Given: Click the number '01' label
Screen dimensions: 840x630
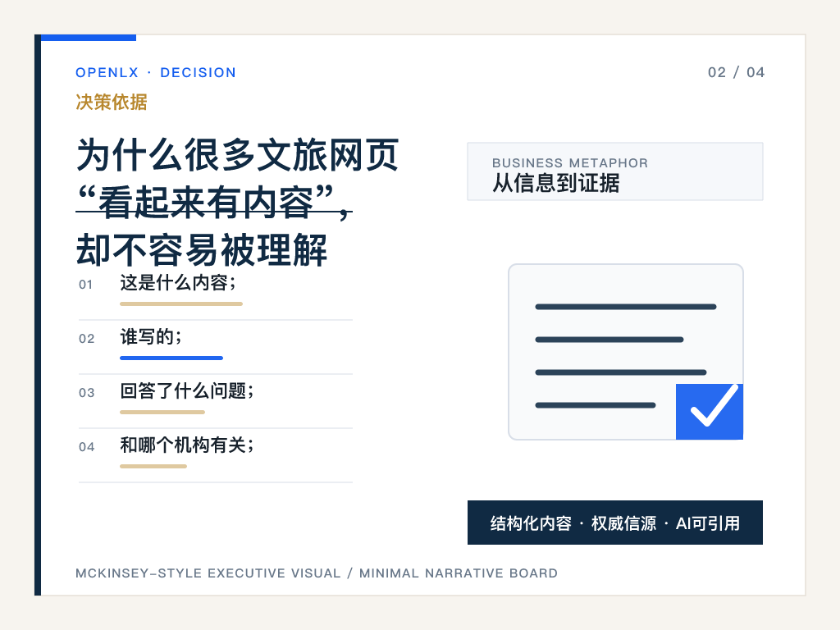Looking at the screenshot, I should pos(85,285).
